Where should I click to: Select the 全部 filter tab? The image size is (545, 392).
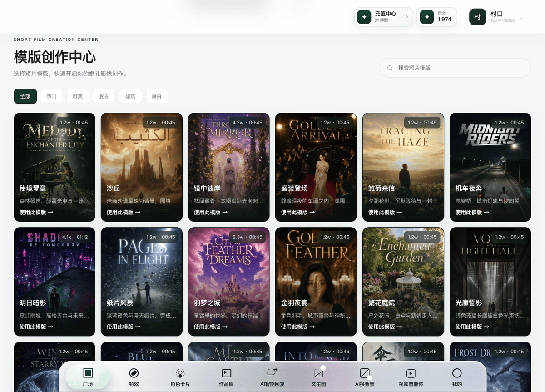[x=25, y=96]
